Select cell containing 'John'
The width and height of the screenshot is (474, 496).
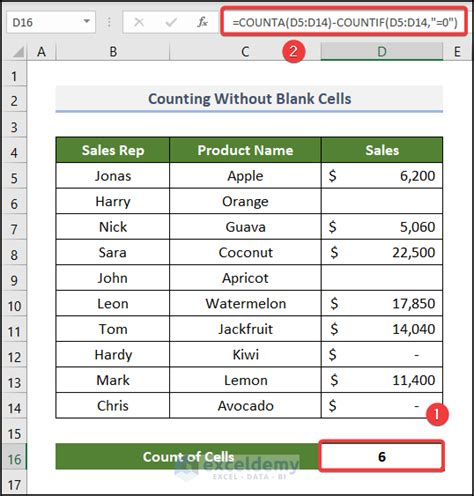click(x=113, y=278)
